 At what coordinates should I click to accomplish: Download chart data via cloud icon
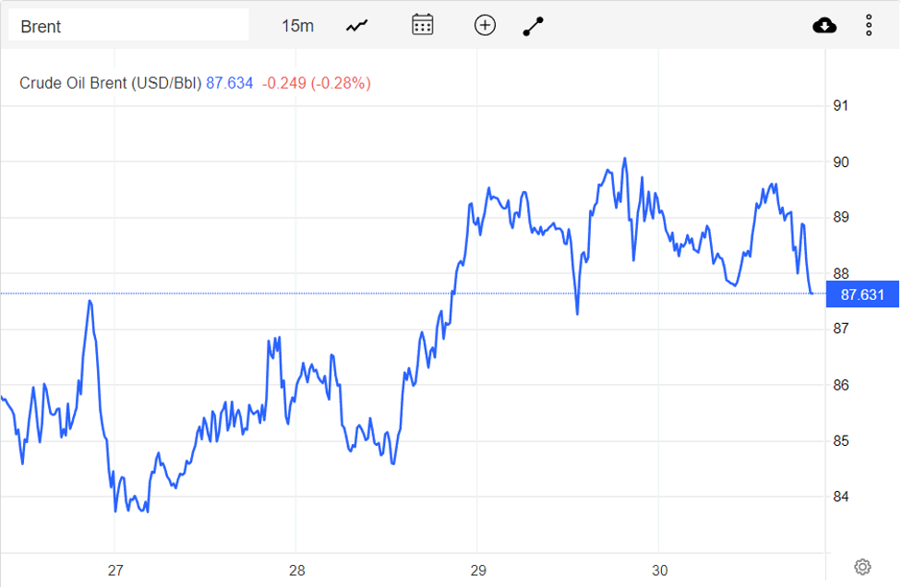(824, 25)
